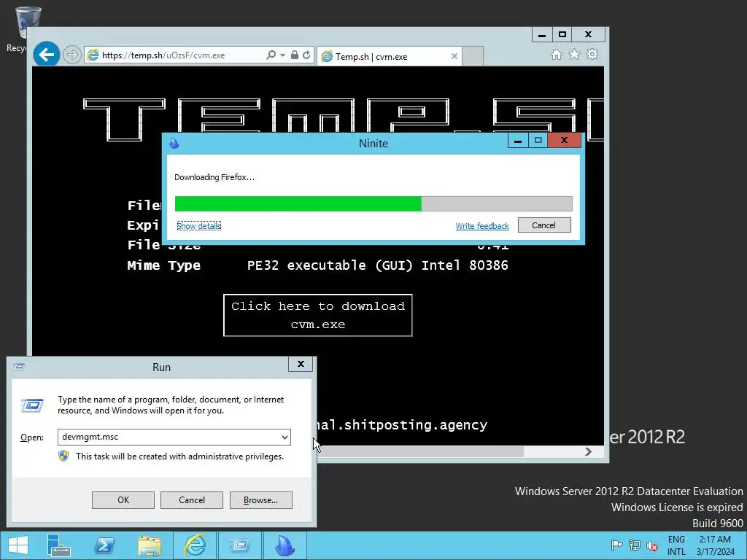
Task: Select the Temp.sh | cvm.exe tab
Action: 390,56
